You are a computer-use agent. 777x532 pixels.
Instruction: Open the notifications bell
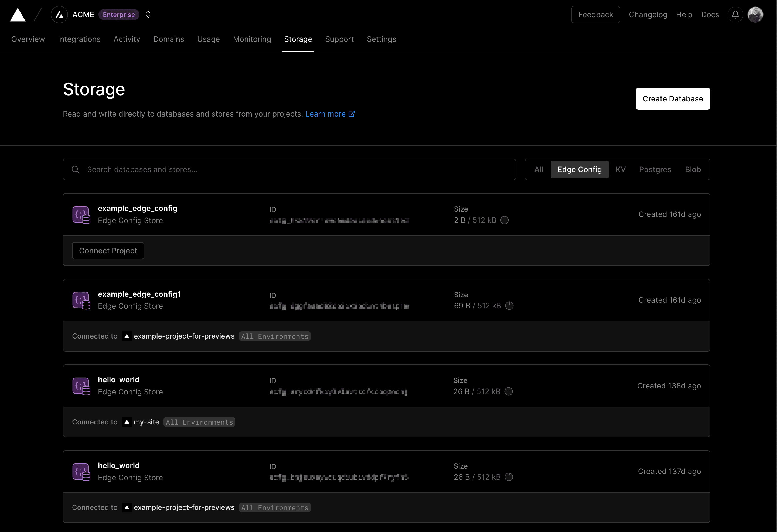pos(735,15)
